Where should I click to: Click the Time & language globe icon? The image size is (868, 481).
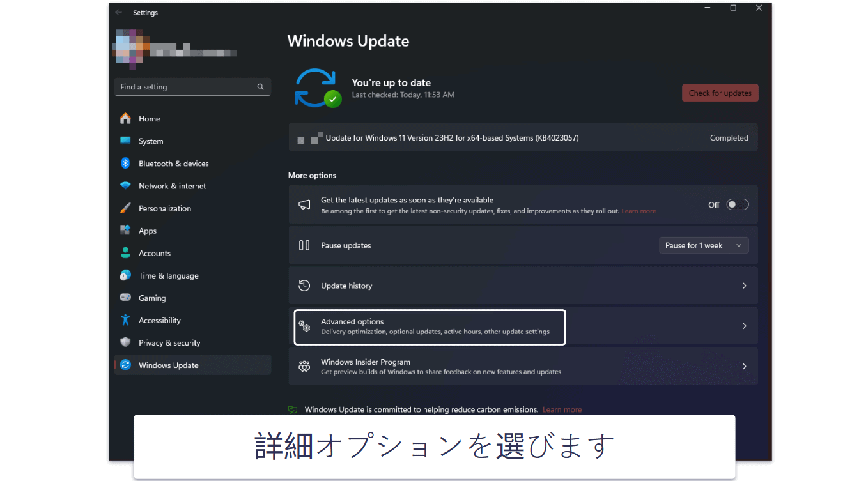[125, 275]
